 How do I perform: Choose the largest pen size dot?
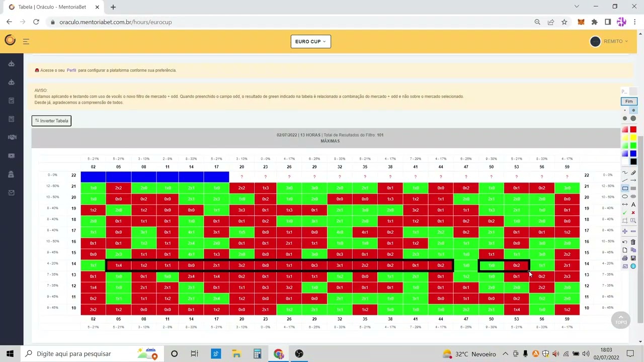pos(633,118)
